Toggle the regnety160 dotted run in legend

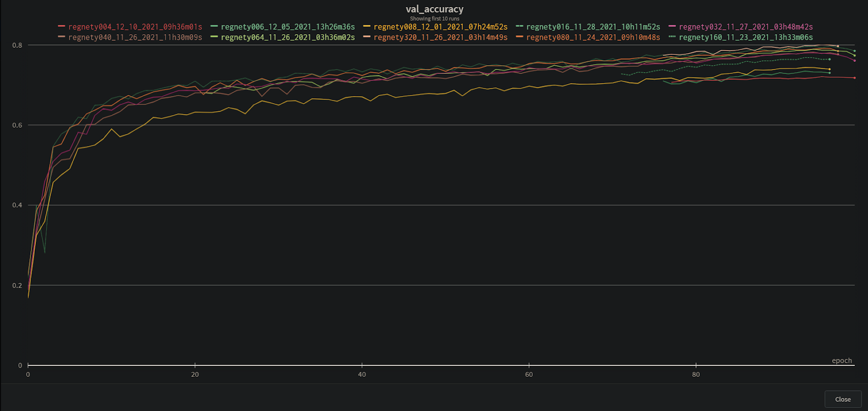pyautogui.click(x=745, y=37)
